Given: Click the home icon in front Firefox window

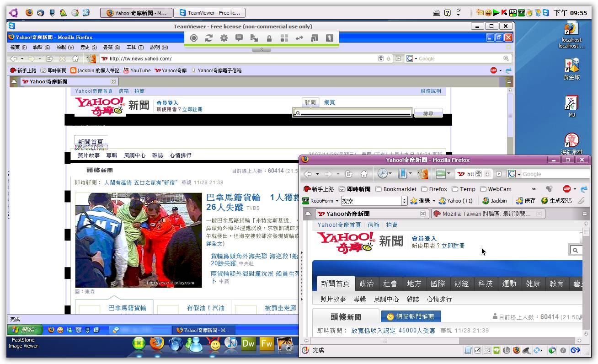Looking at the screenshot, I should click(364, 174).
